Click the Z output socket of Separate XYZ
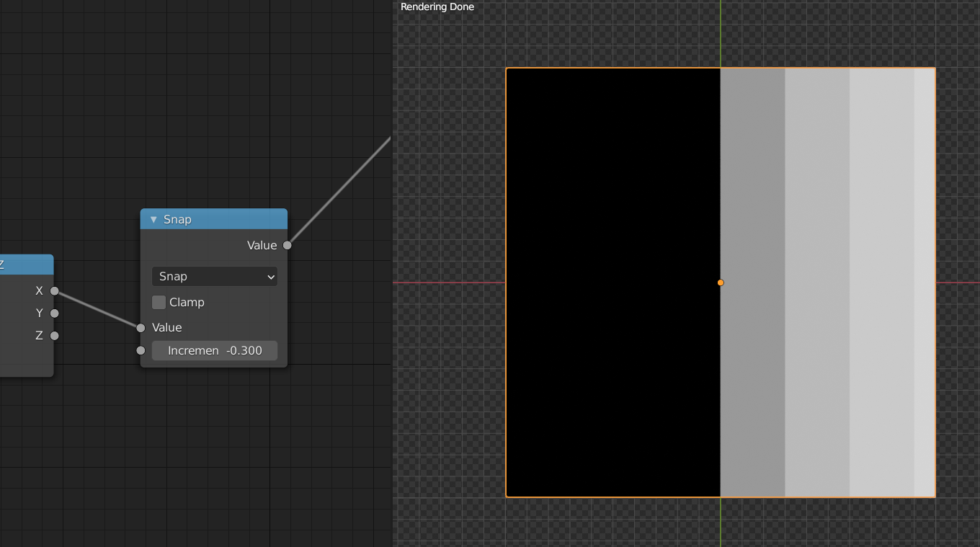 54,336
